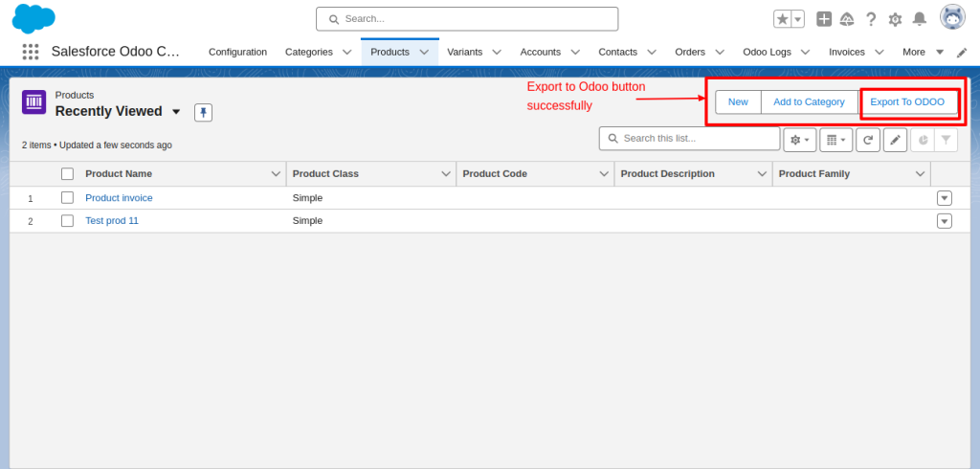The width and height of the screenshot is (980, 469).
Task: Click the Search this list field
Action: tap(689, 138)
